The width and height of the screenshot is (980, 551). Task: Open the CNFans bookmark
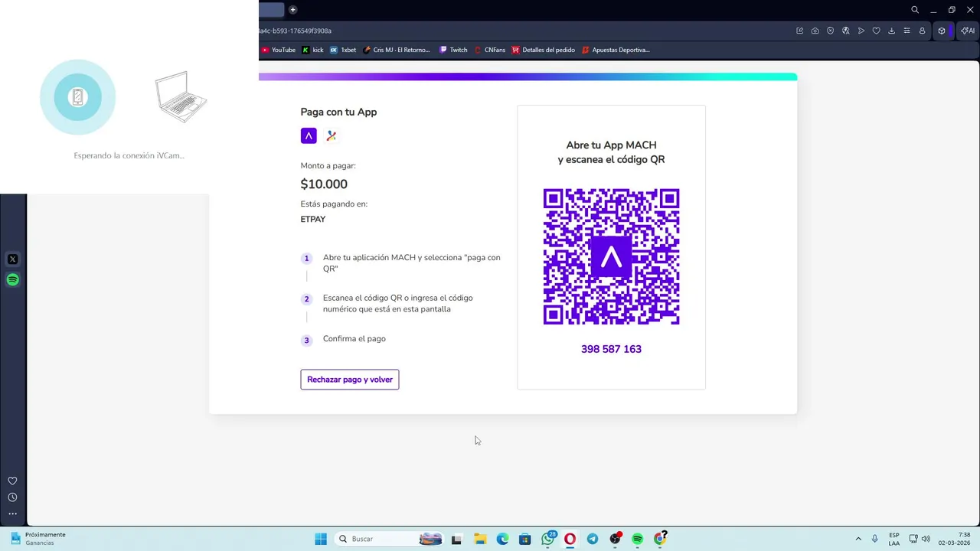tap(490, 50)
